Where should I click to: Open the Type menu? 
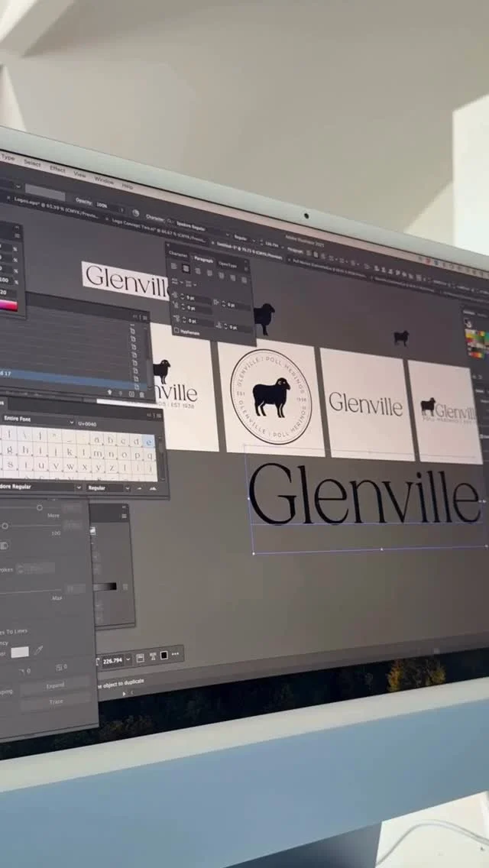8,157
